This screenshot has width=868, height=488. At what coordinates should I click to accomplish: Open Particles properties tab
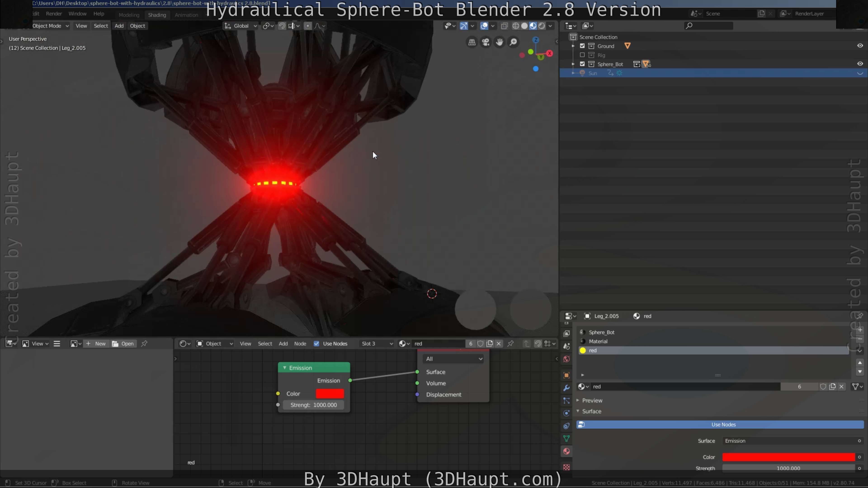pos(566,401)
